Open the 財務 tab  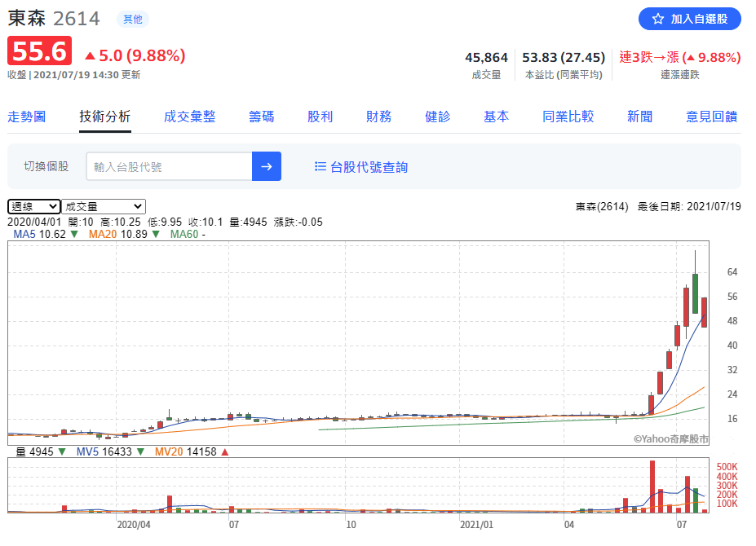379,117
